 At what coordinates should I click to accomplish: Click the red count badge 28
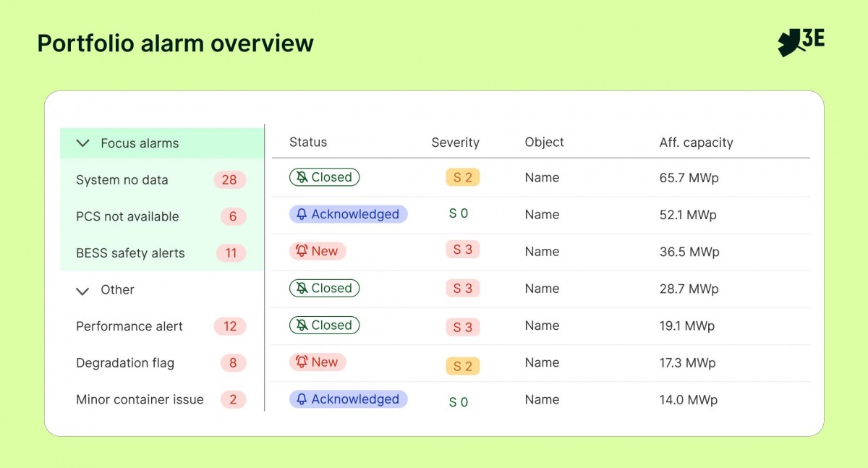[x=230, y=180]
